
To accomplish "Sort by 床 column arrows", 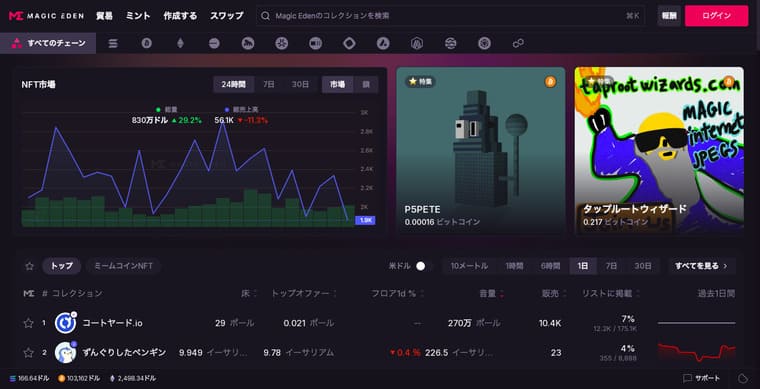I will click(x=255, y=294).
